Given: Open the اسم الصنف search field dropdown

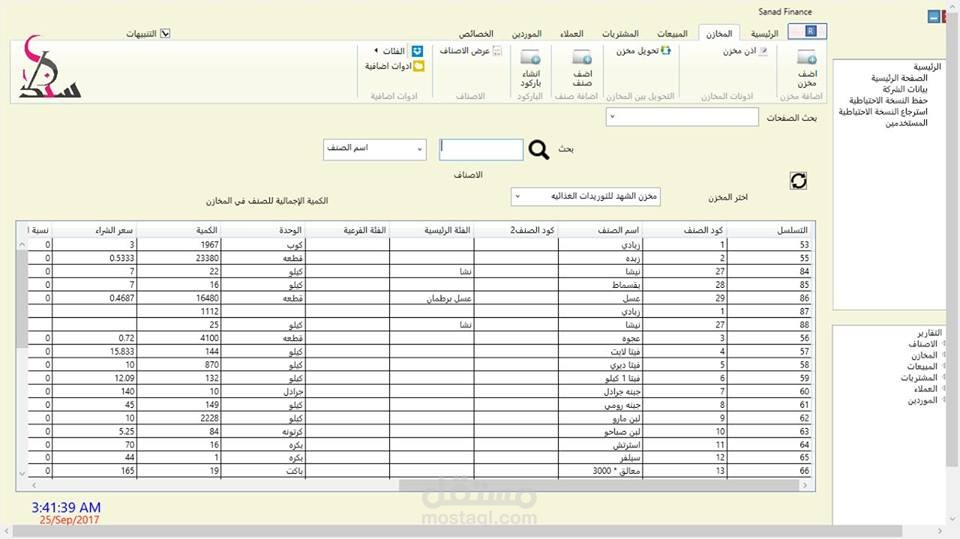Looking at the screenshot, I should pos(375,149).
